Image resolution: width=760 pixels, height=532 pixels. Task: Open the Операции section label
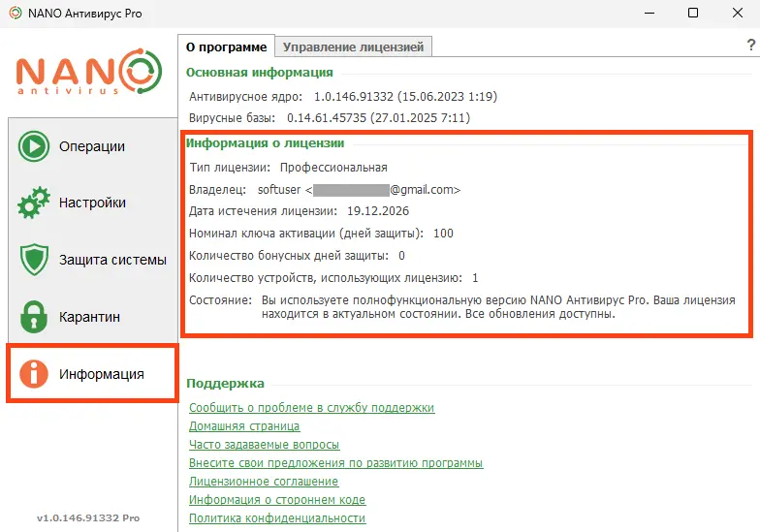click(x=92, y=146)
